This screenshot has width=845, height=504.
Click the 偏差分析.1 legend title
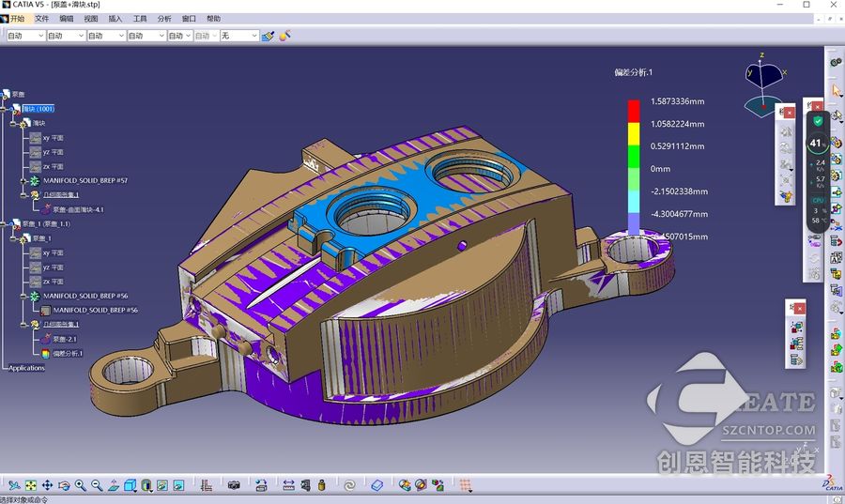tap(633, 72)
